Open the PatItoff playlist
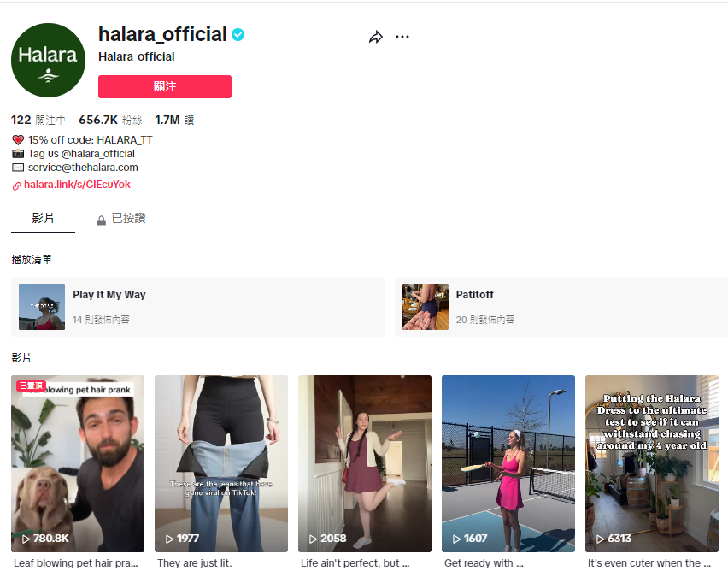 click(x=561, y=307)
